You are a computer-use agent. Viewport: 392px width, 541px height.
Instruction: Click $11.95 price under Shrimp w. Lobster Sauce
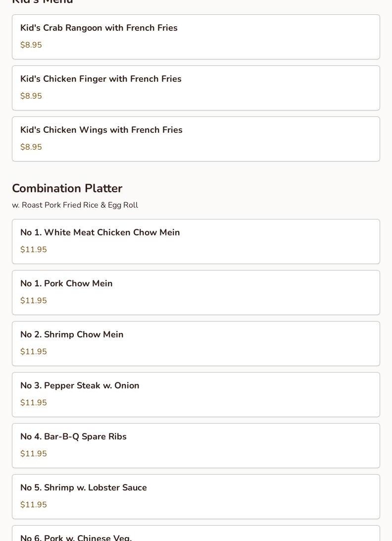tap(34, 505)
